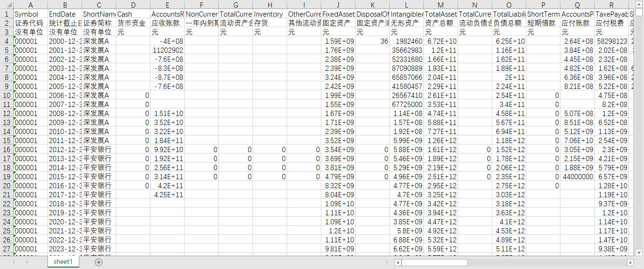Select column H header
Screen dimensions: 644x269
tap(270, 5)
